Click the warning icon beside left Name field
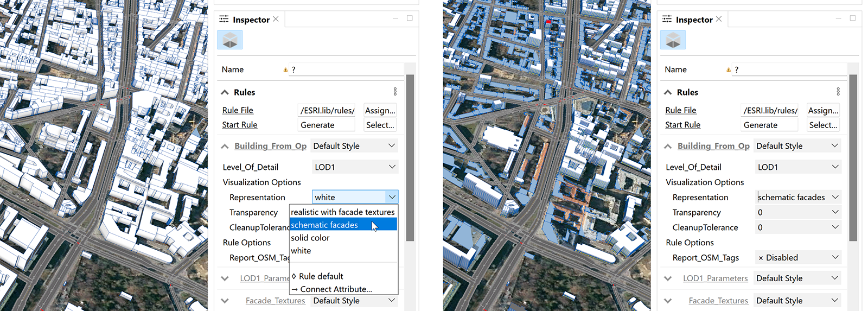Screen dimensions: 868x311 pyautogui.click(x=285, y=70)
